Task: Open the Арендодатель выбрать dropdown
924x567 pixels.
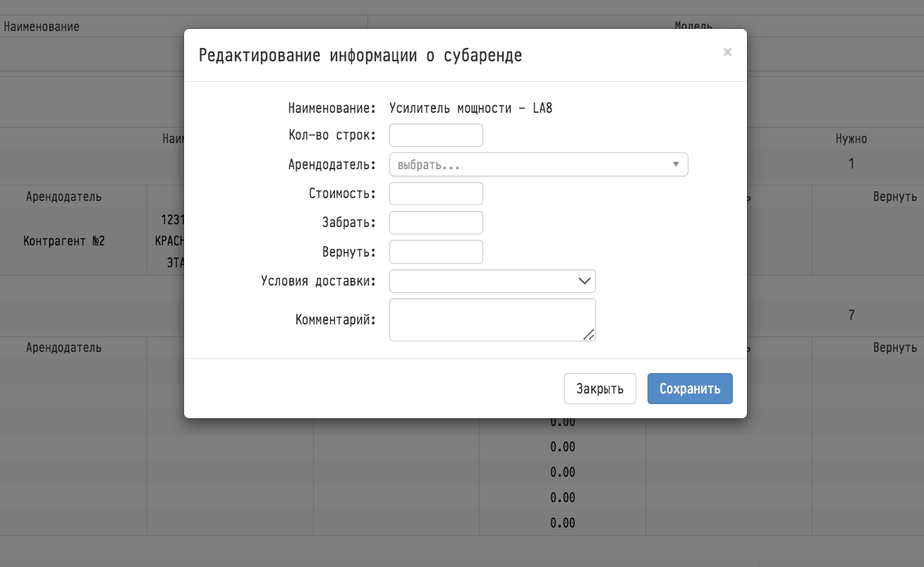Action: pyautogui.click(x=539, y=164)
